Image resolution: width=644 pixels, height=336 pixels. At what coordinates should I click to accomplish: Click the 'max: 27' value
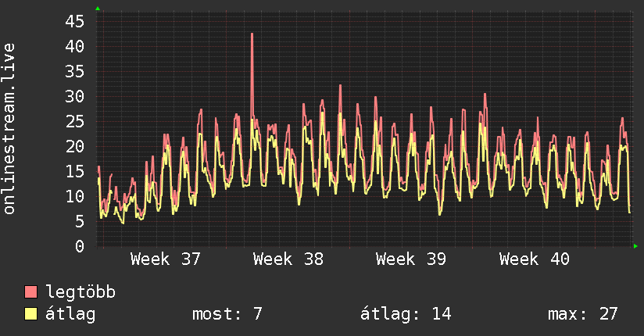pyautogui.click(x=583, y=314)
